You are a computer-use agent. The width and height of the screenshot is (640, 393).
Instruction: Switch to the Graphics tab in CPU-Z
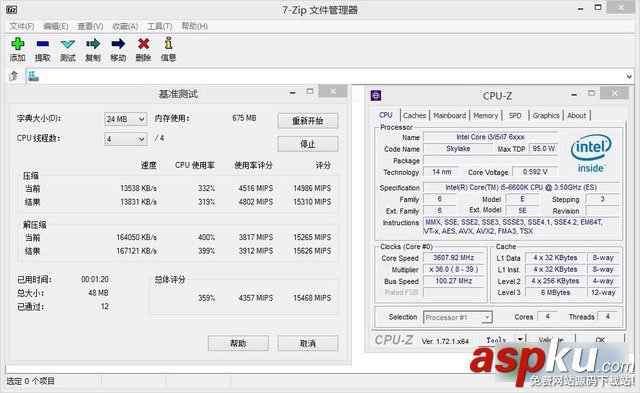tap(546, 115)
